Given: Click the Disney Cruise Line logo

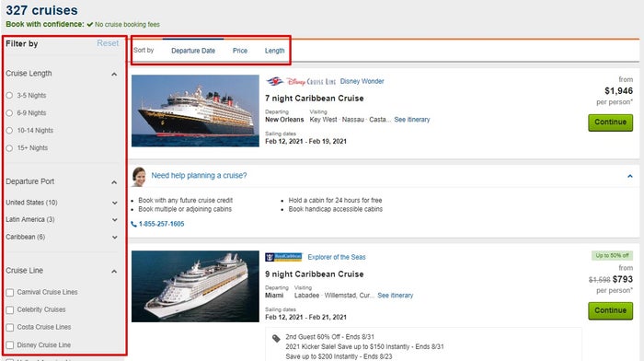Looking at the screenshot, I should coord(301,81).
